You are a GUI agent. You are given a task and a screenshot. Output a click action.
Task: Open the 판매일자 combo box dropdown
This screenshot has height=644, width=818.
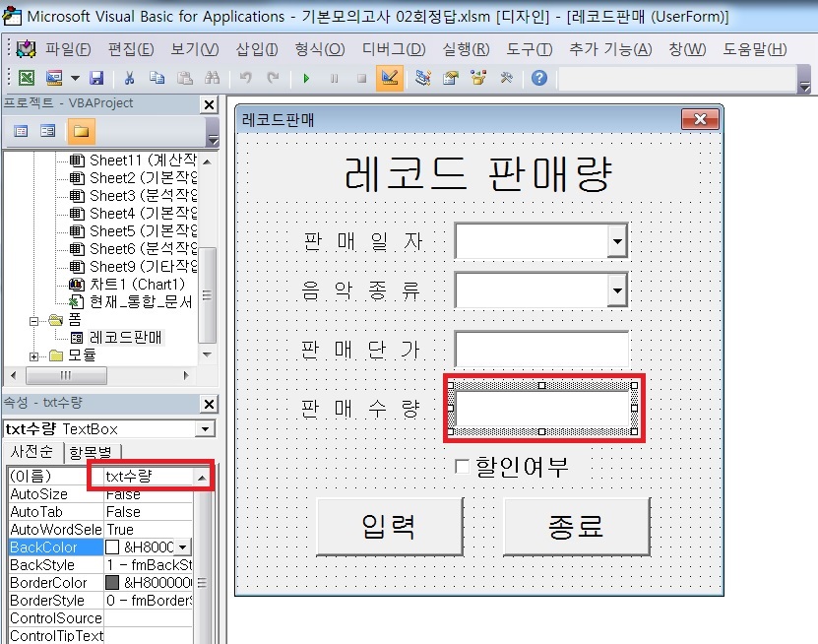(x=617, y=239)
